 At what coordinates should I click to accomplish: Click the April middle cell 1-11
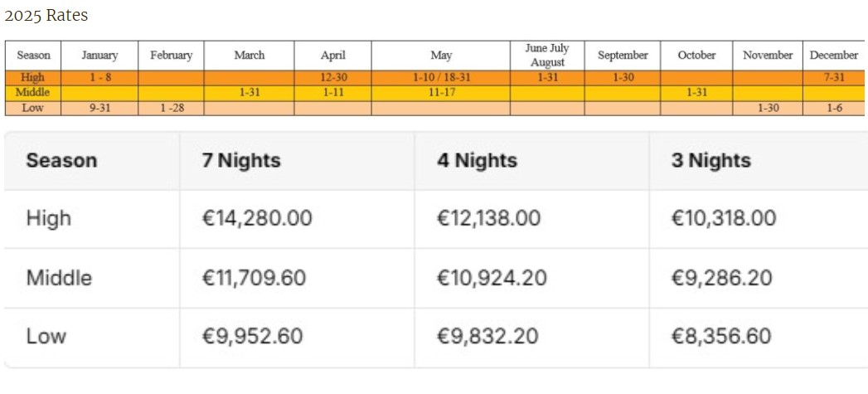coord(333,93)
